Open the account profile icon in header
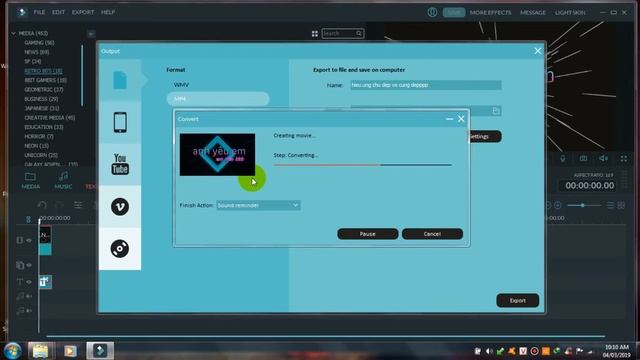The image size is (640, 360). (432, 12)
